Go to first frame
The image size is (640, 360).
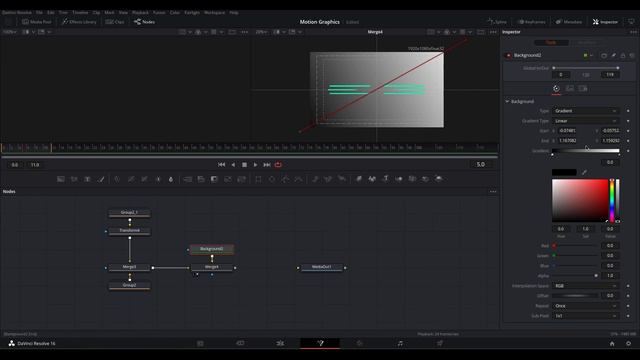(x=221, y=164)
